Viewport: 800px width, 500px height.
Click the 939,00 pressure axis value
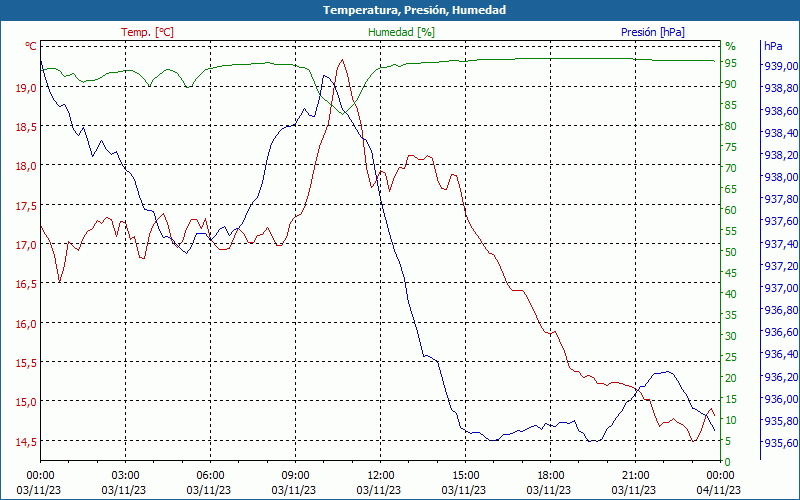click(781, 66)
